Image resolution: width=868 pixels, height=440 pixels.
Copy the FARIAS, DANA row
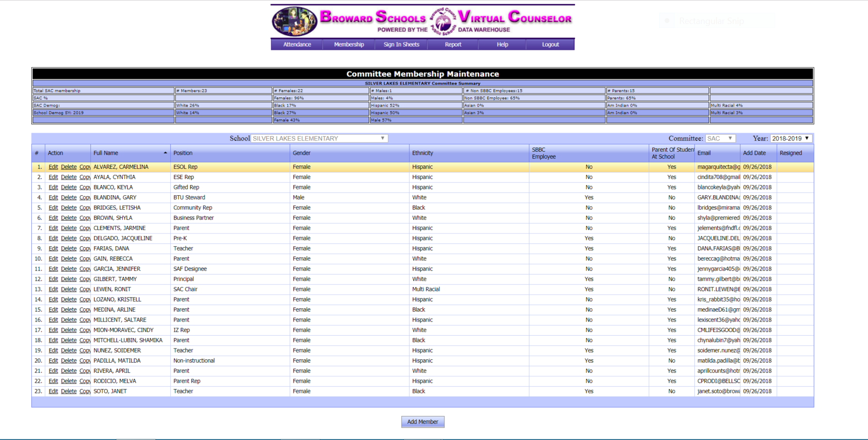pos(85,249)
